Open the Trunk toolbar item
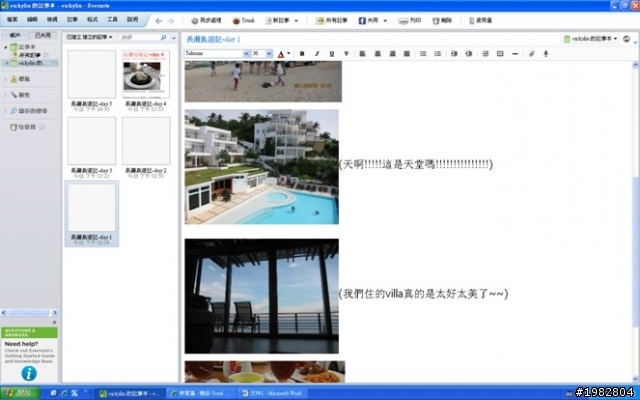The height and width of the screenshot is (400, 640). click(x=243, y=20)
